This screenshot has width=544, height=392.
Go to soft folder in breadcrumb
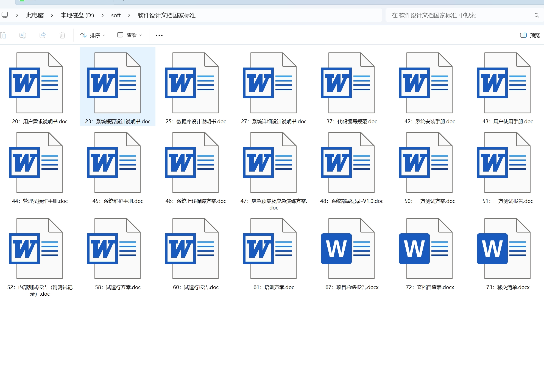click(x=116, y=15)
